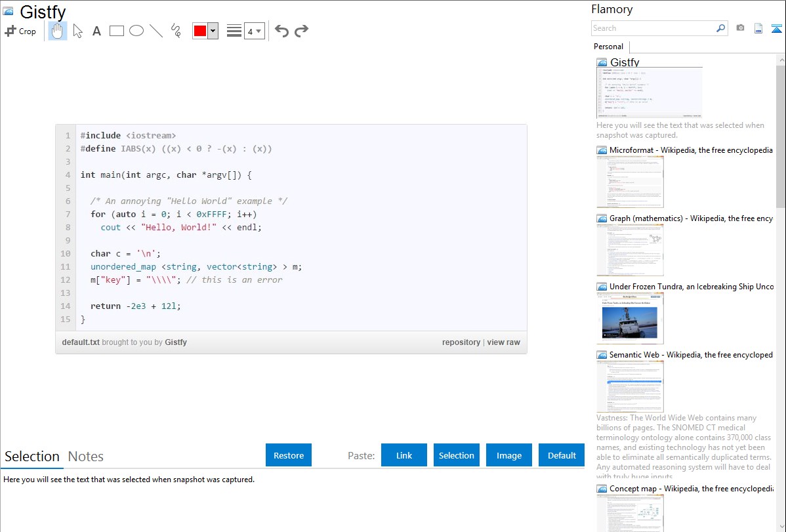Select the Crop tool
The image size is (786, 532).
(20, 31)
